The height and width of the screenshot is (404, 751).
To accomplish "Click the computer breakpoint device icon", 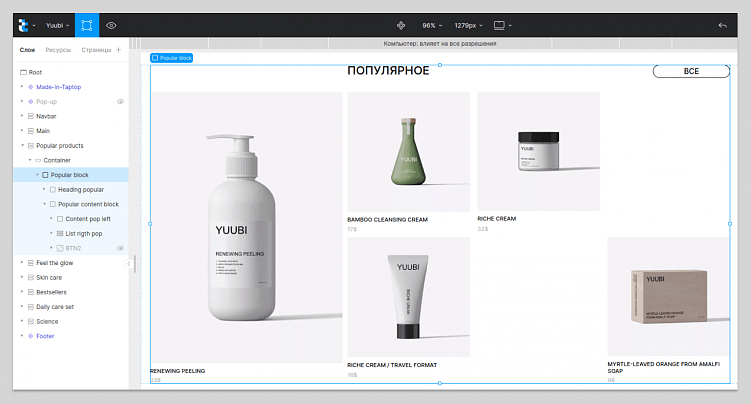I will click(x=499, y=25).
